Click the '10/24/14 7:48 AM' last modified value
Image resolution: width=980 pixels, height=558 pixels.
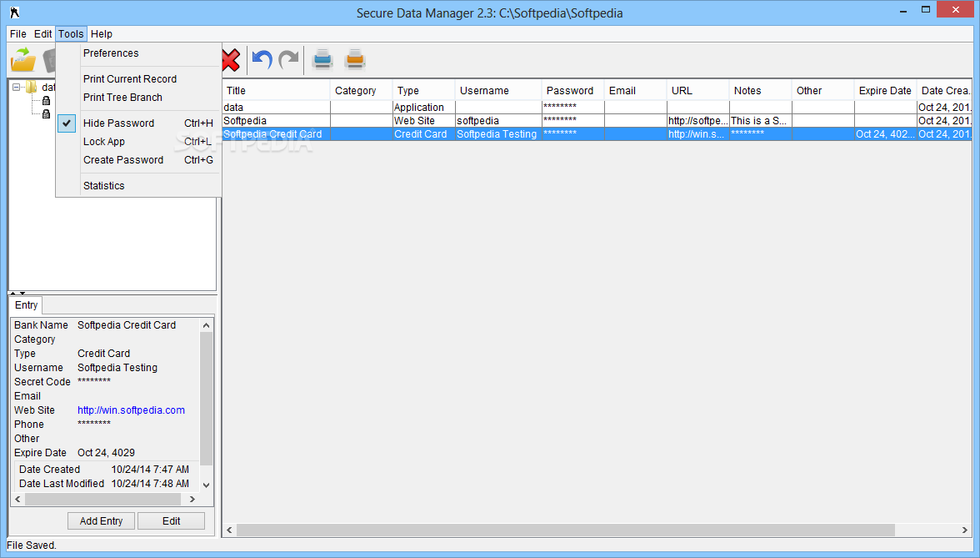[x=150, y=484]
